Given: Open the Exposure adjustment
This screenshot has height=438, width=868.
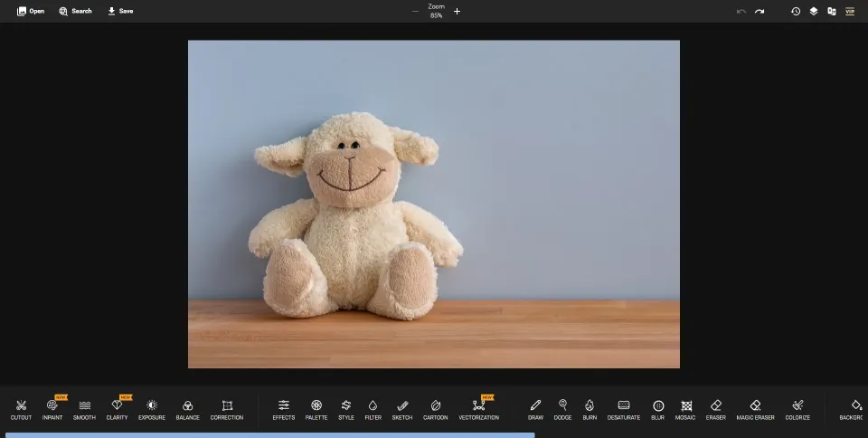Looking at the screenshot, I should click(152, 410).
